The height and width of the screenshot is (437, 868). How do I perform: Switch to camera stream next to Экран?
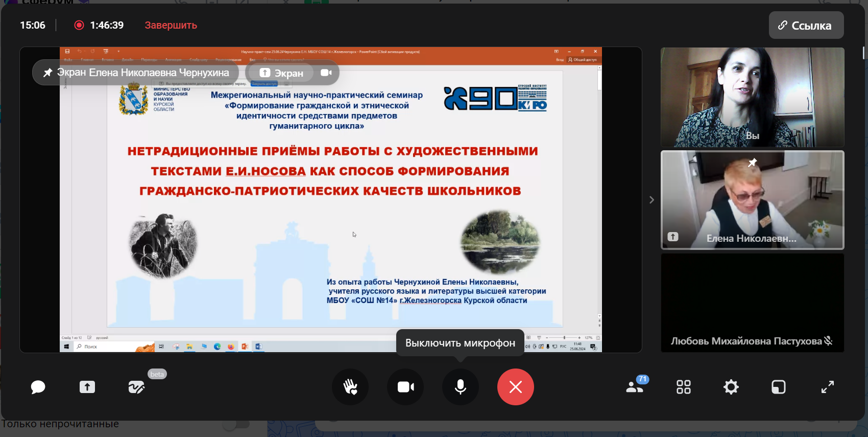(326, 73)
